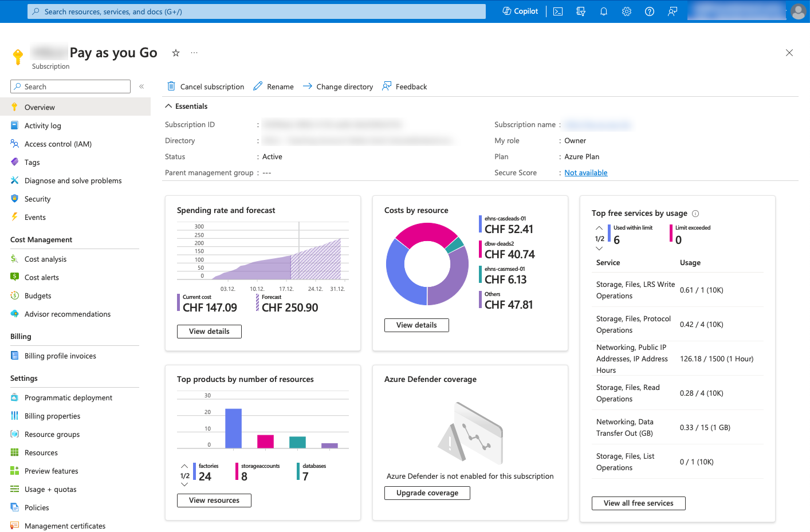This screenshot has width=810, height=532.
Task: Collapse the left navigation menu
Action: (141, 86)
